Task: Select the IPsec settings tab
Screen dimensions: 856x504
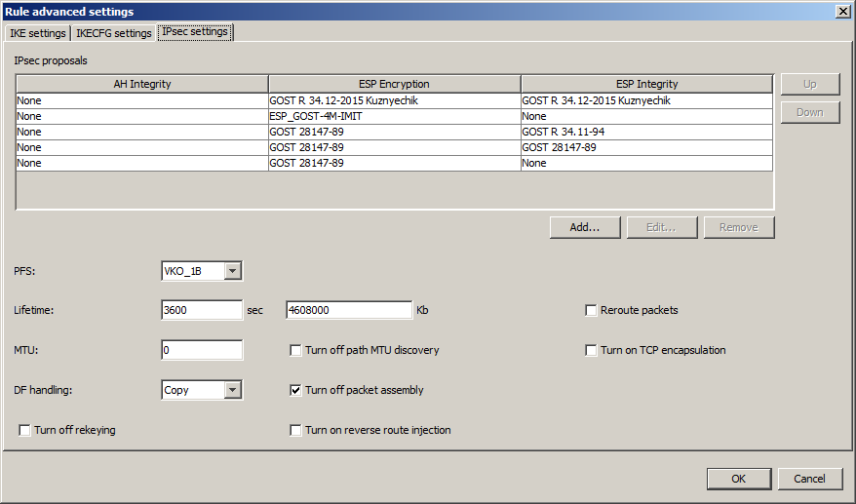Action: (x=195, y=31)
